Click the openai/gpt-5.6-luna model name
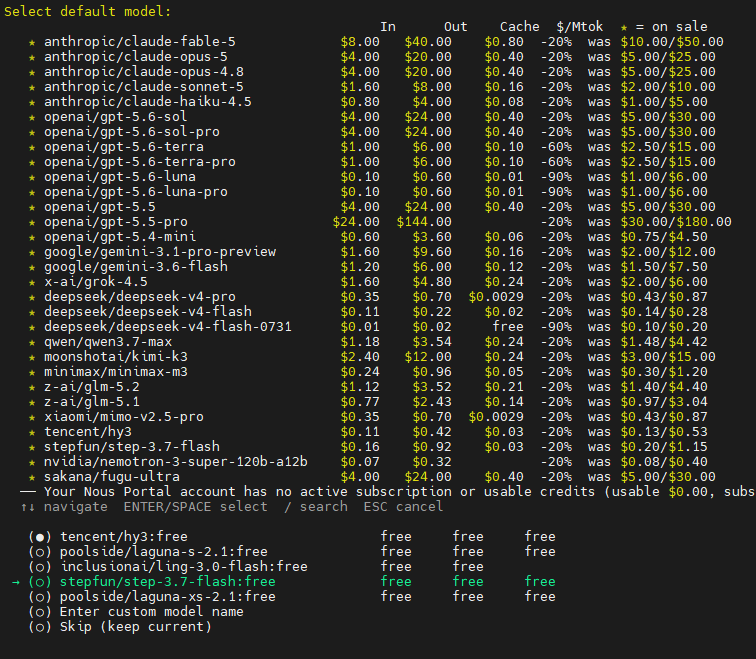 pos(120,176)
